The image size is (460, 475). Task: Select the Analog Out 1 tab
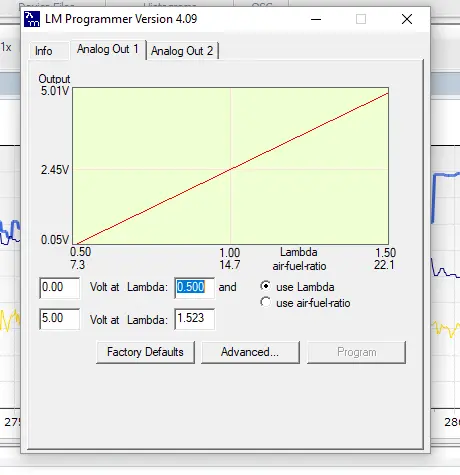point(108,49)
